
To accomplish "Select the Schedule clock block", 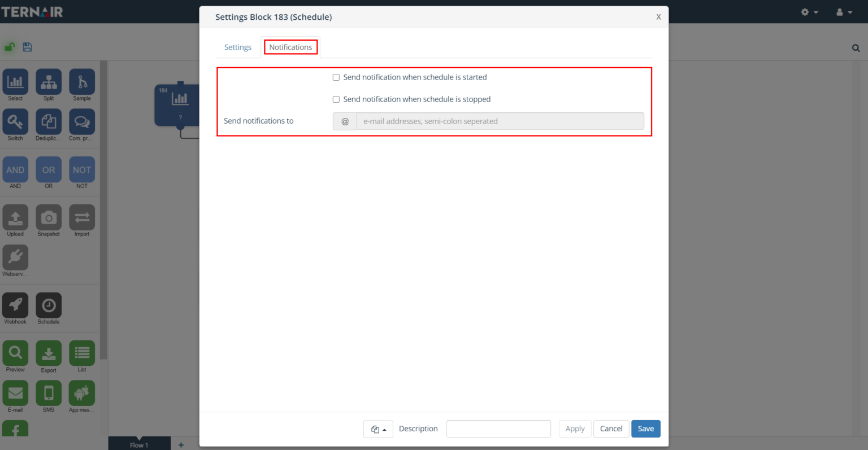I will click(49, 305).
